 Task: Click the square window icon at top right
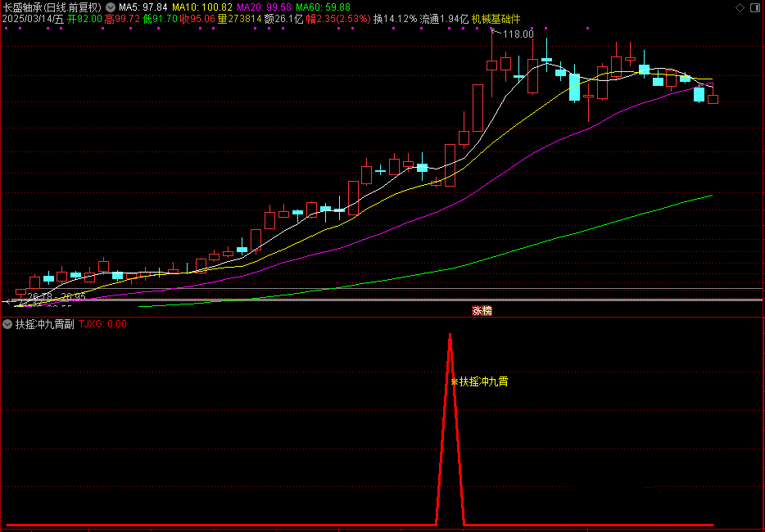click(x=756, y=7)
